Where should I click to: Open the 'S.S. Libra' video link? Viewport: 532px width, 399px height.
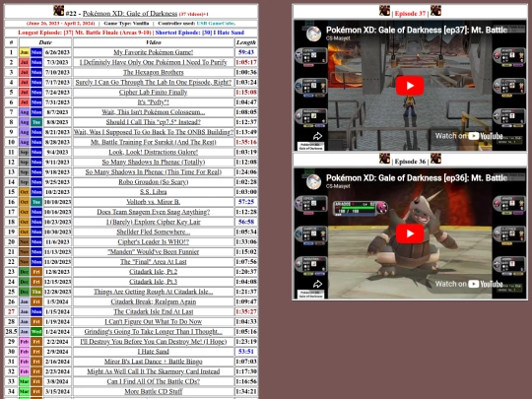coord(154,192)
